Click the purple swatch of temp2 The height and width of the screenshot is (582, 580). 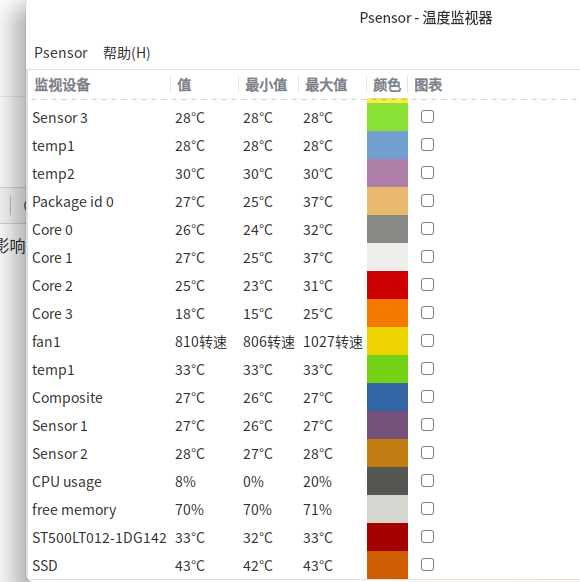tap(387, 173)
